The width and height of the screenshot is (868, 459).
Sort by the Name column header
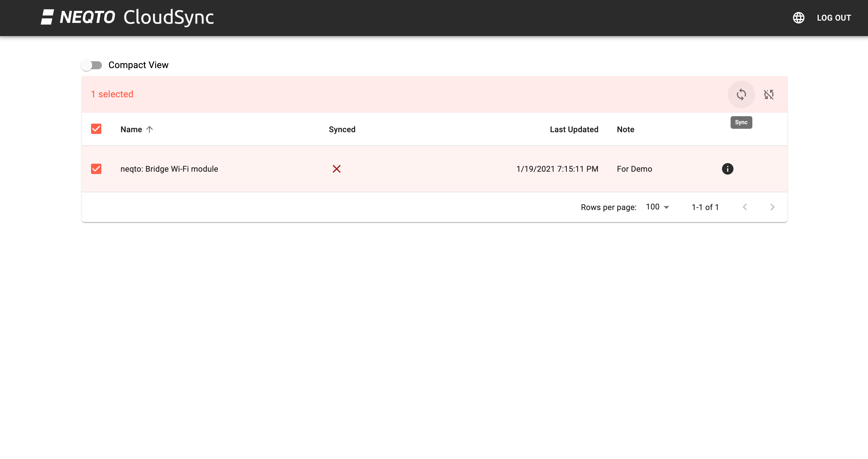click(131, 129)
